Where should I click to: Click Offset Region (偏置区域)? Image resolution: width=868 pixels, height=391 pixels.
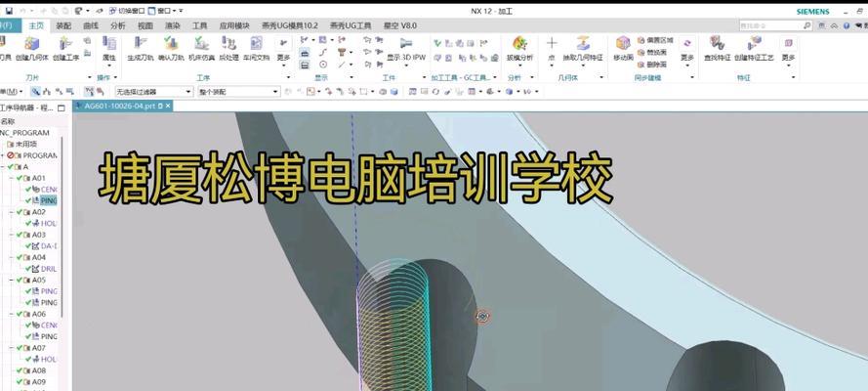pos(655,40)
